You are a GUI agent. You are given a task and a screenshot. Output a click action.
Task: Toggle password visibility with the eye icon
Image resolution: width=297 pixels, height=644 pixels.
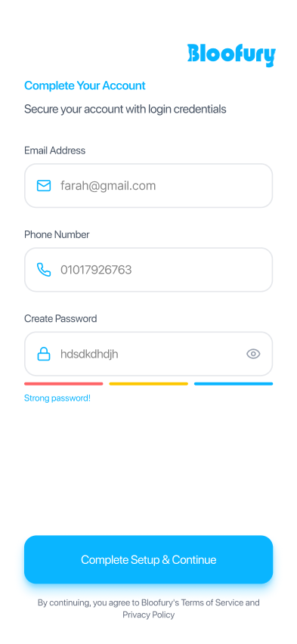coord(253,354)
